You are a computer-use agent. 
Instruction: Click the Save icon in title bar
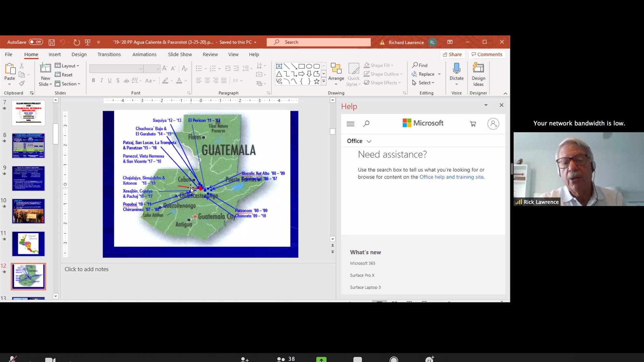point(51,42)
